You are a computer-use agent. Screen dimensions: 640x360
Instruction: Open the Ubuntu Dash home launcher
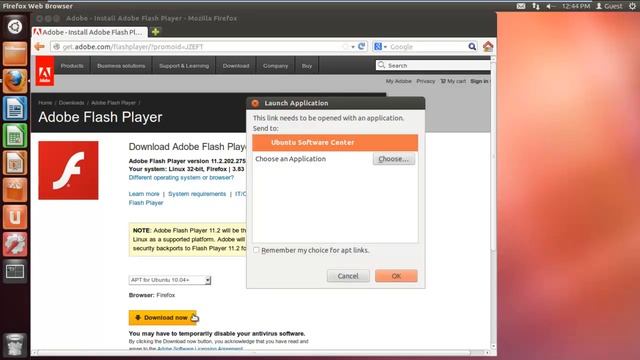(x=15, y=27)
